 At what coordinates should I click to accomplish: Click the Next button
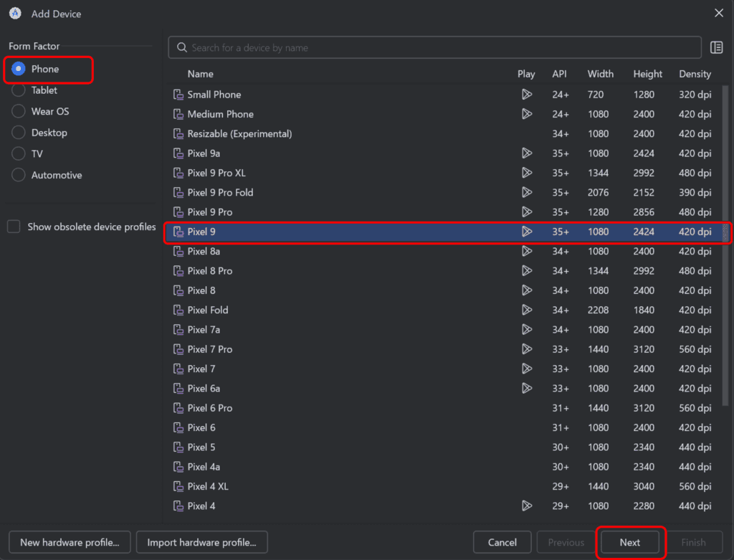(x=630, y=542)
